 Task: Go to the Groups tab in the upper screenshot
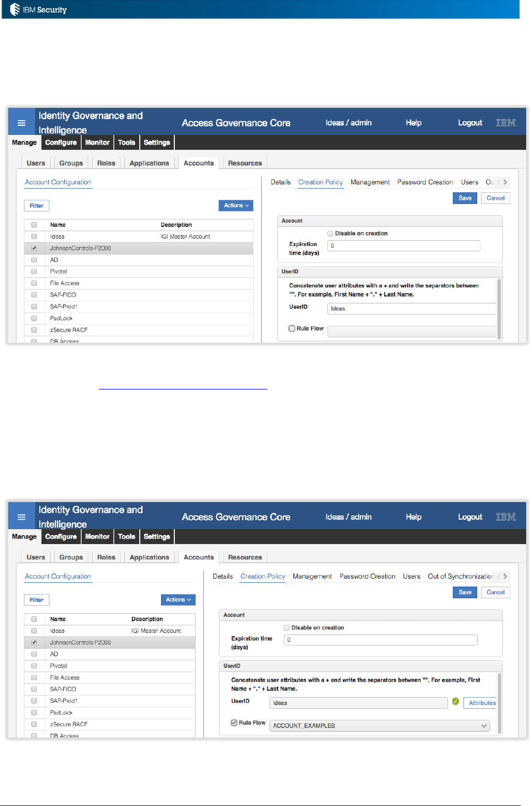[x=71, y=163]
